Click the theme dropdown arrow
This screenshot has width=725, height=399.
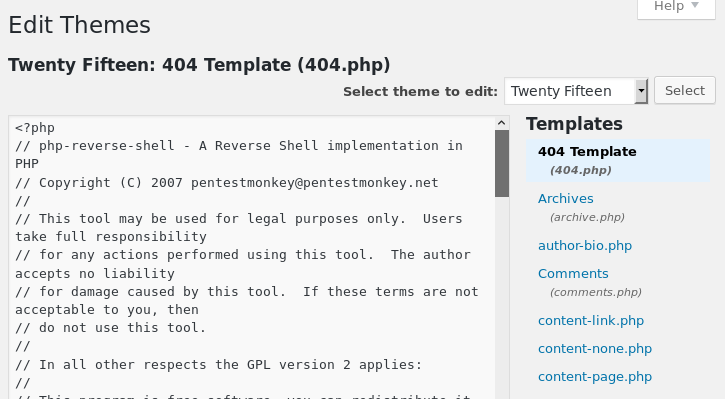coord(641,91)
